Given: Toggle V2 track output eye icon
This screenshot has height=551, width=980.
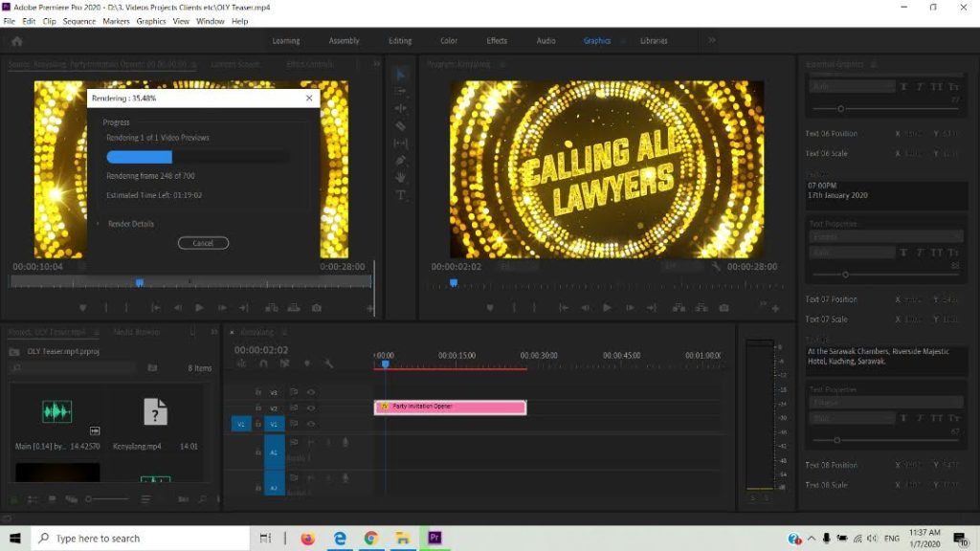Looking at the screenshot, I should pos(311,408).
